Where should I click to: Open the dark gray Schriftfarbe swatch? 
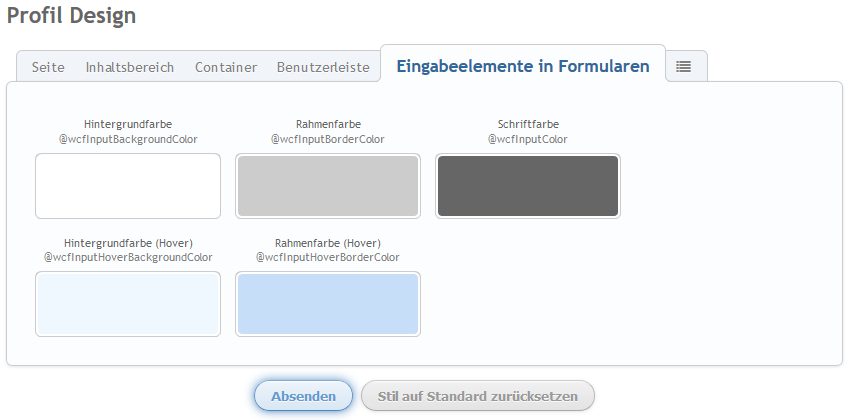[x=528, y=186]
